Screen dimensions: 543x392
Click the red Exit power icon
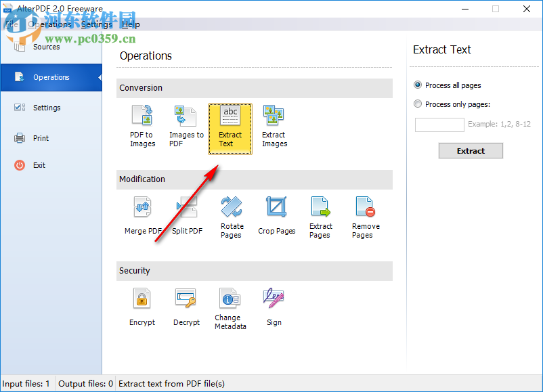pyautogui.click(x=20, y=165)
